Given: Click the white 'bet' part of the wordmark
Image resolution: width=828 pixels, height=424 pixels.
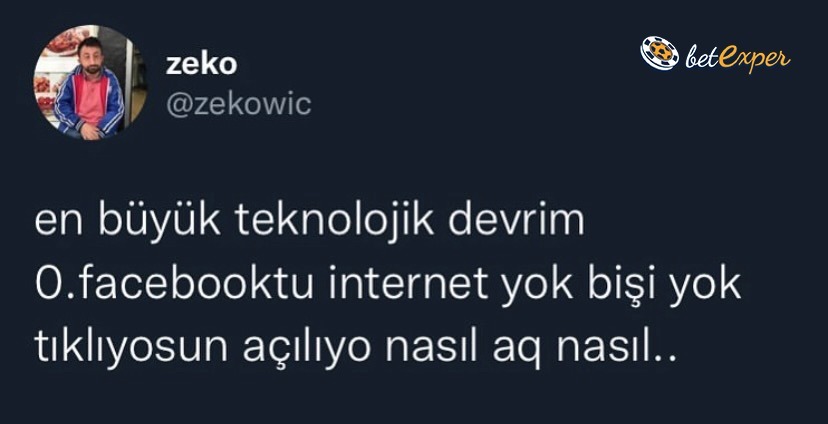Looking at the screenshot, I should point(701,56).
